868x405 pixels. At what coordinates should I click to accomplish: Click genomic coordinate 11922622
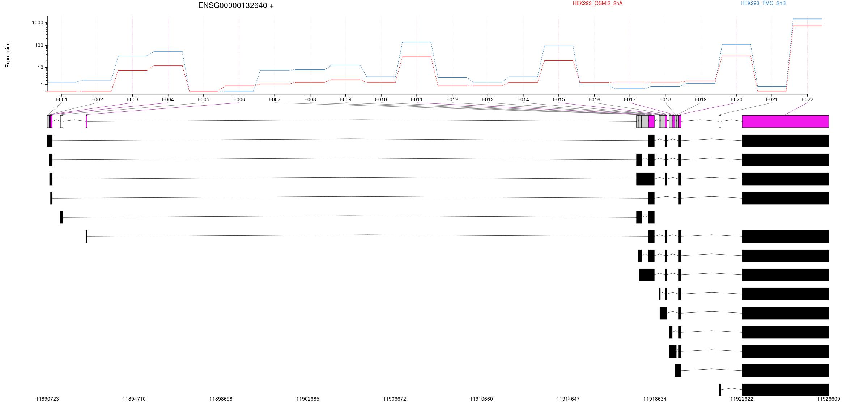coord(741,399)
